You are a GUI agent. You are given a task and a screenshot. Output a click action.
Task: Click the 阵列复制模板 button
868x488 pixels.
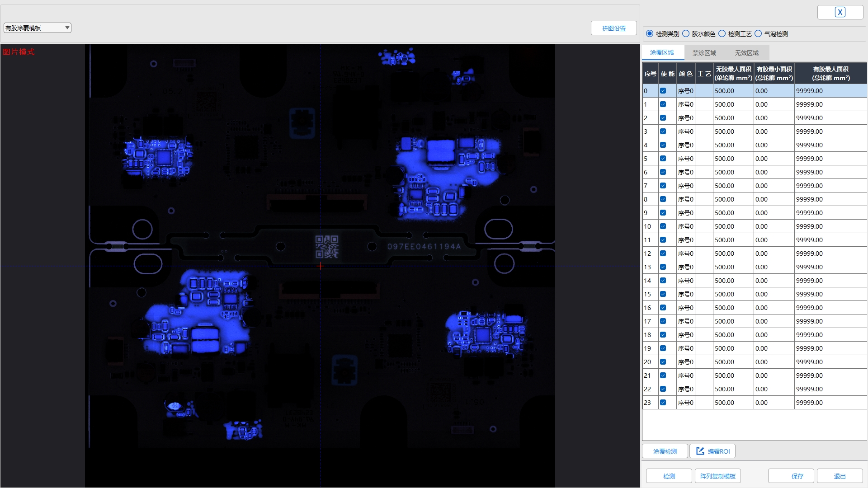(718, 476)
